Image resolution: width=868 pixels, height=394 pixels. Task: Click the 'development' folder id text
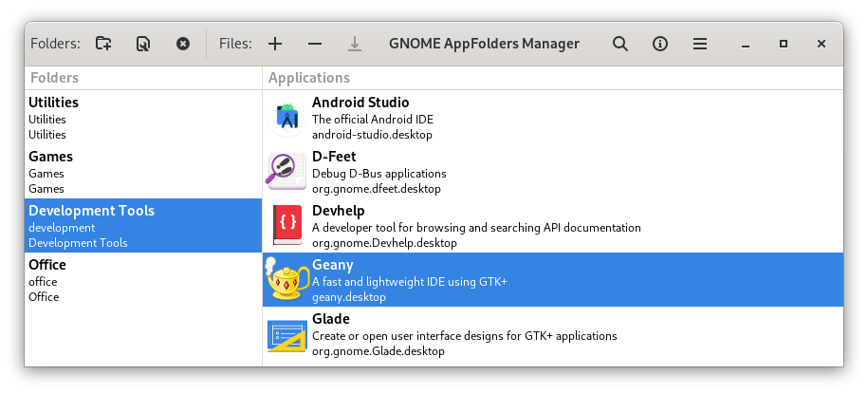(x=62, y=228)
